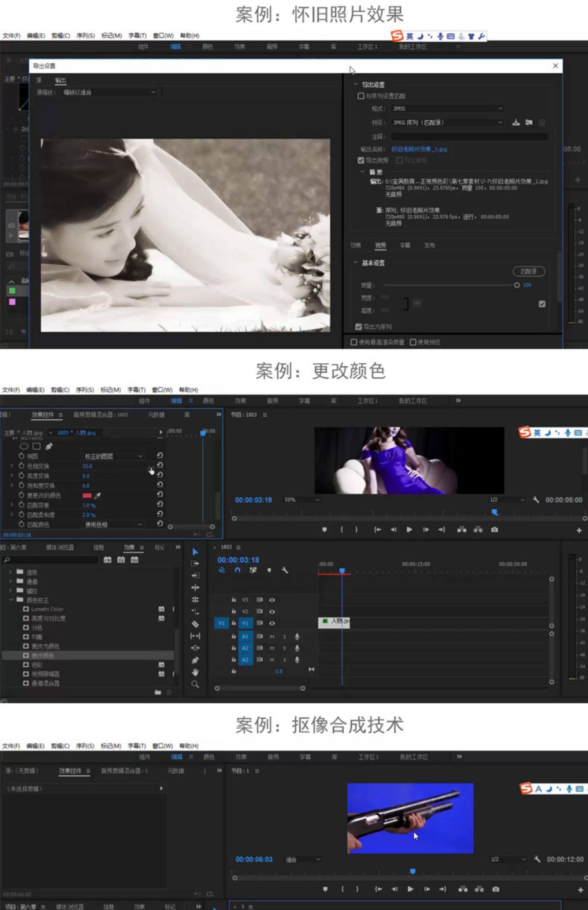588x910 pixels.
Task: Open the 50% zoom dropdown in 节目: 1803
Action: [302, 500]
